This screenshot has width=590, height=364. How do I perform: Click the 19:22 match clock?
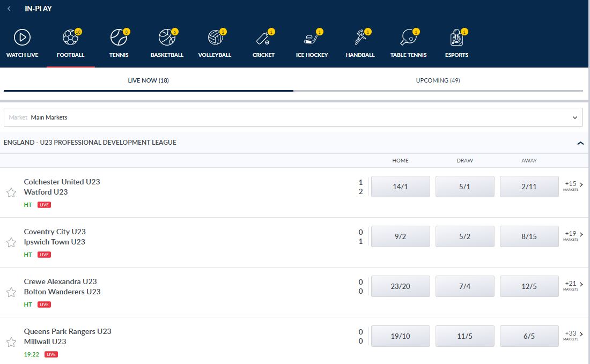(32, 354)
